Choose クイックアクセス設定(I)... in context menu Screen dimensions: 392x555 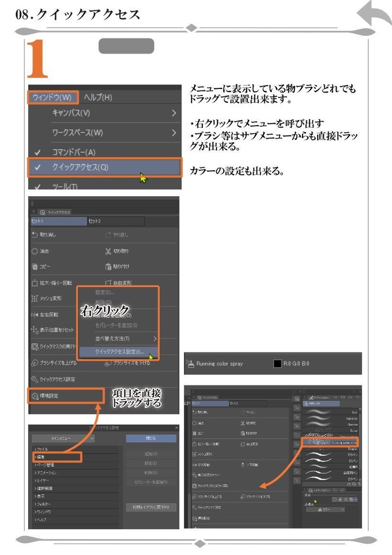[119, 352]
